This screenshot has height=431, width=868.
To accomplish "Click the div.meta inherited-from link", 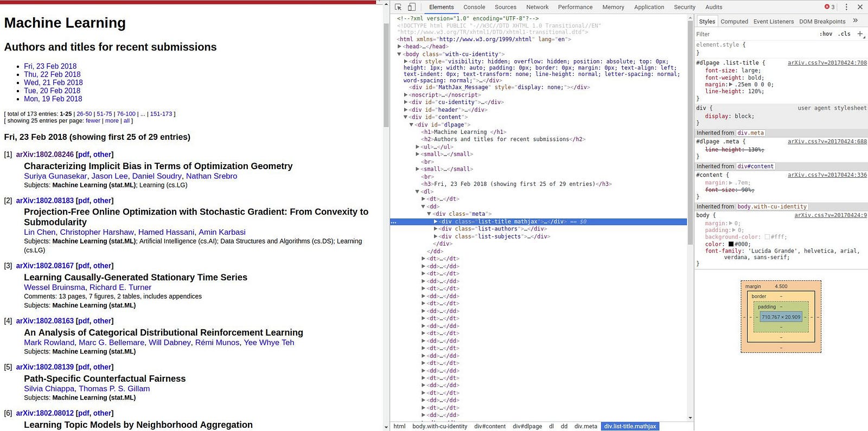I will 750,133.
